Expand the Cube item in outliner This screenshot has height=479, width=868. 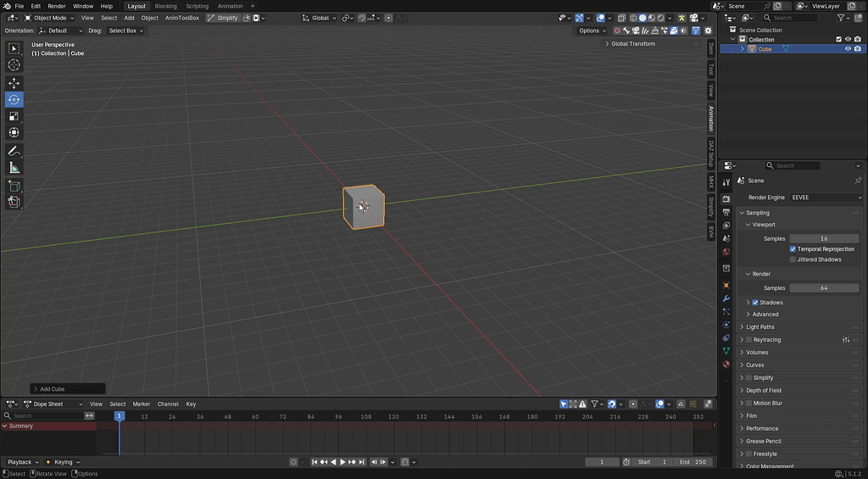click(x=743, y=48)
